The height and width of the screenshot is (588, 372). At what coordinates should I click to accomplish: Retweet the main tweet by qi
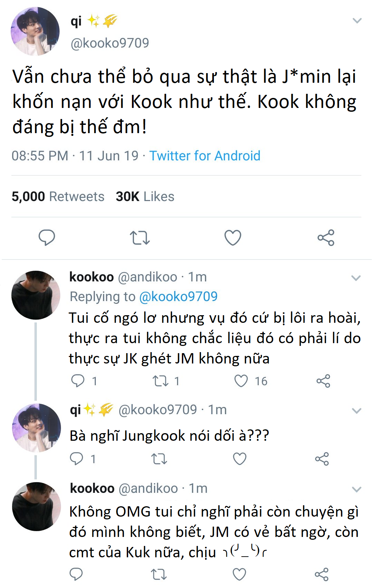139,238
